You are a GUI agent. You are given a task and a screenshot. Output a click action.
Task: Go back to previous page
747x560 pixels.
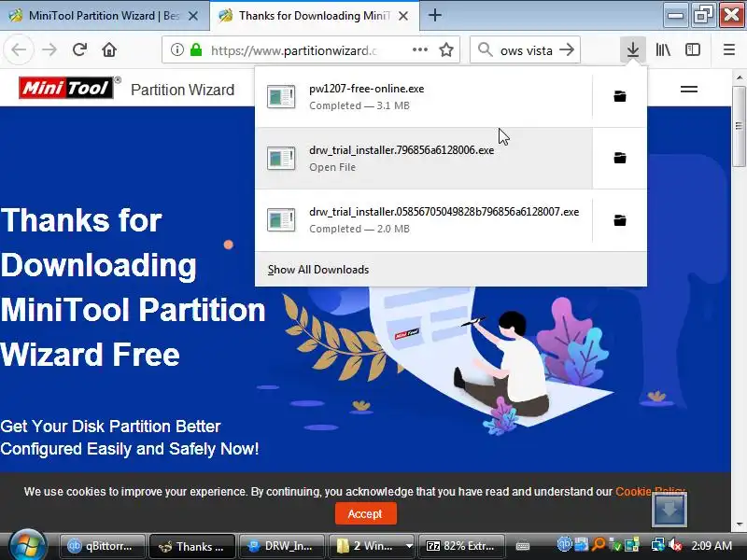[19, 49]
